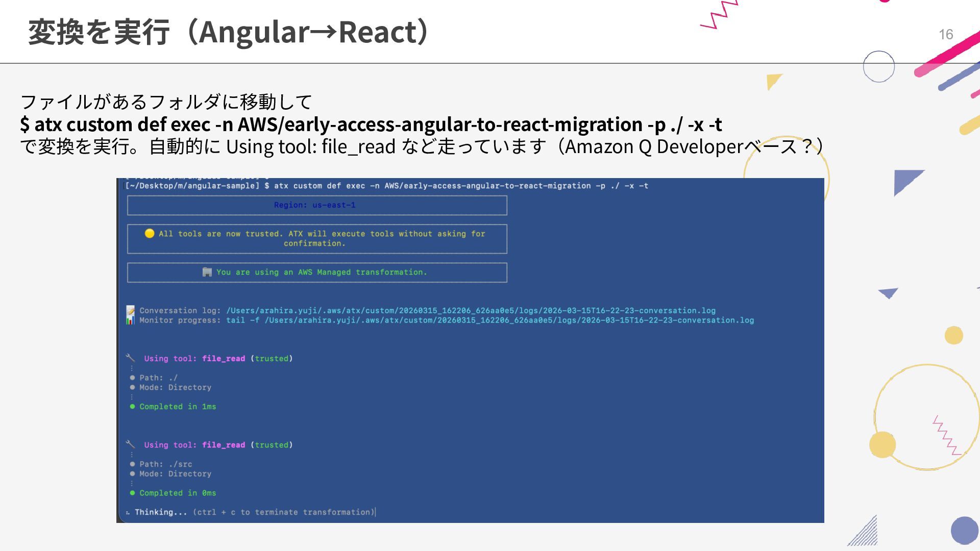Click the notepad icon beside Conversation log
The height and width of the screenshot is (551, 980).
pos(131,310)
